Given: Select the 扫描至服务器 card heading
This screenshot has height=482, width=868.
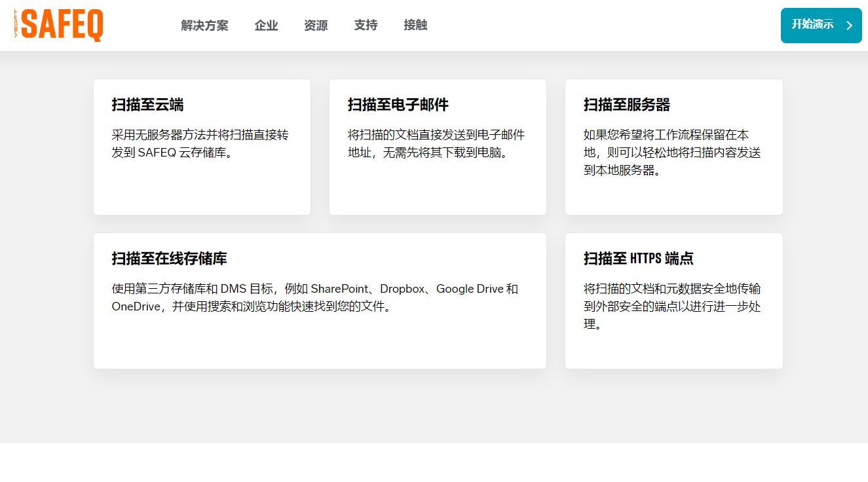Looking at the screenshot, I should 627,105.
